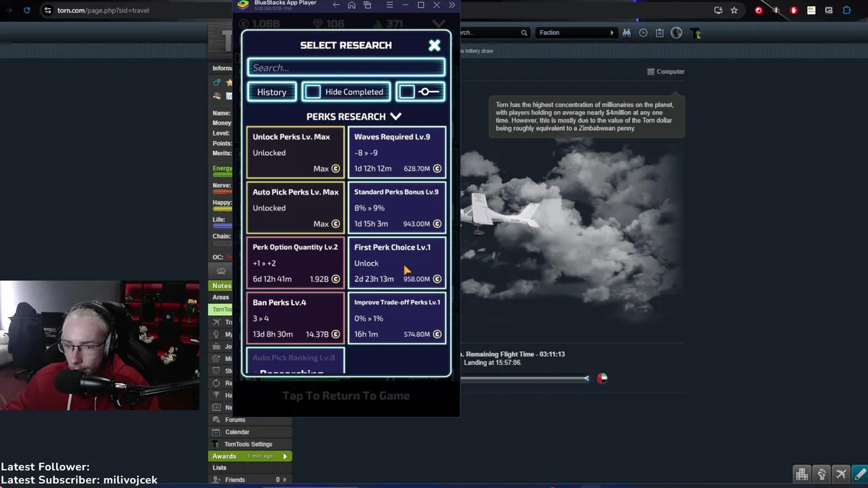Toggle the checkbox beside the slider icon
868x488 pixels.
(x=407, y=91)
